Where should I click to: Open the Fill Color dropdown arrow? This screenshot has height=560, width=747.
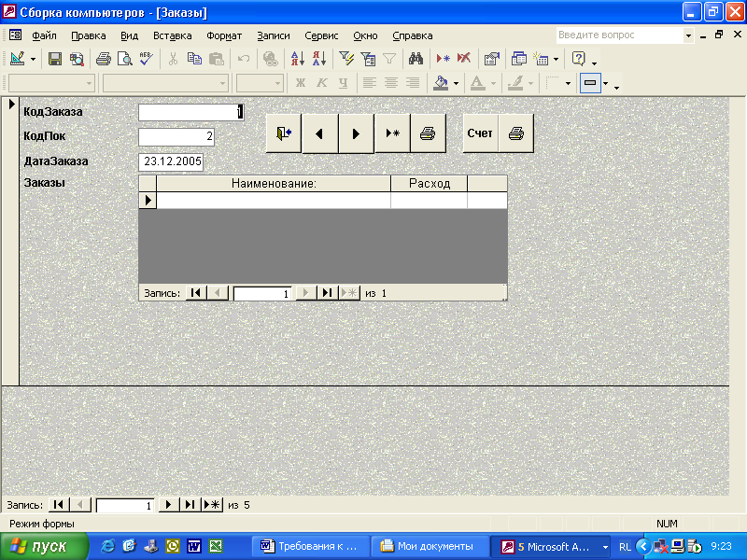pyautogui.click(x=456, y=83)
